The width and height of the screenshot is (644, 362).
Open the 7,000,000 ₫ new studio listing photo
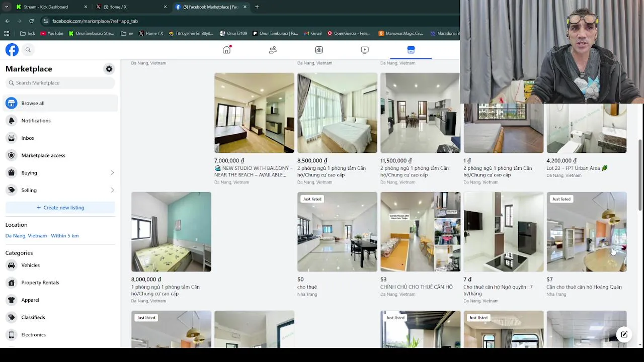pos(254,113)
